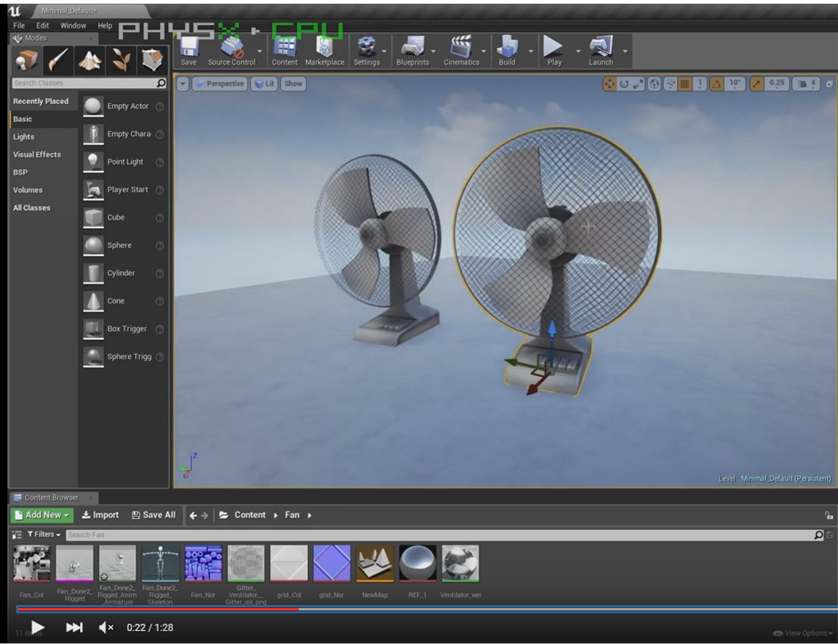Open the Marketplace toolbar icon
This screenshot has height=644, width=838.
pyautogui.click(x=324, y=51)
